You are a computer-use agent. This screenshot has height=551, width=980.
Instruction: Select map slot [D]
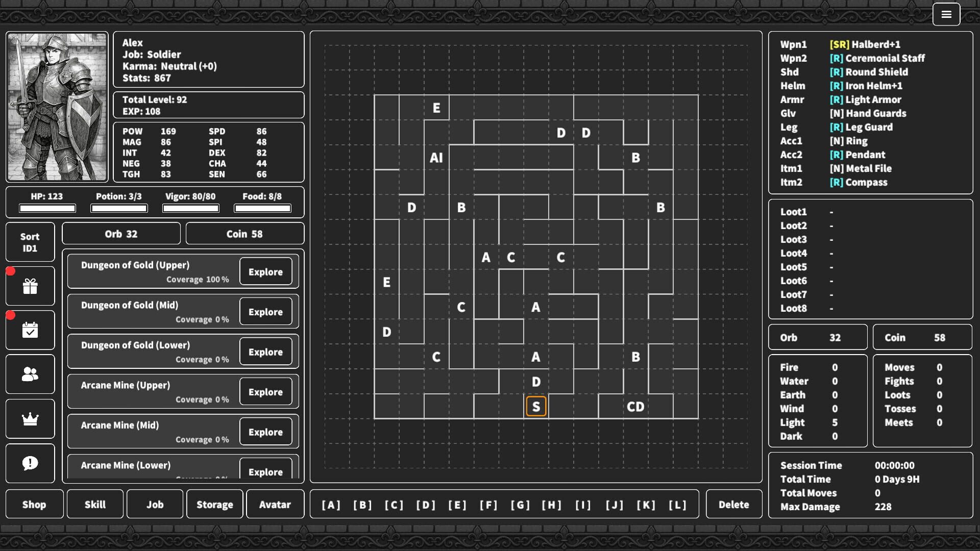(426, 505)
